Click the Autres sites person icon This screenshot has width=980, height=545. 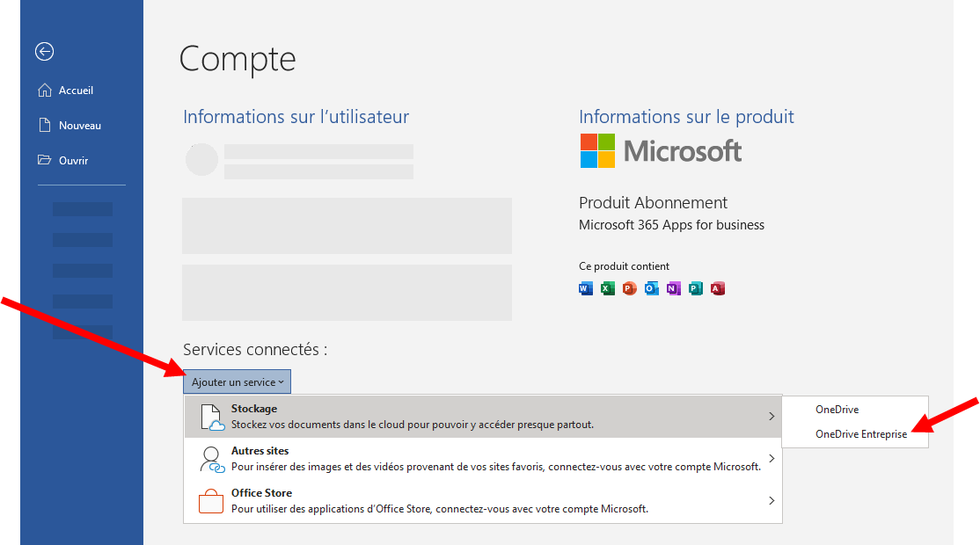[x=212, y=460]
